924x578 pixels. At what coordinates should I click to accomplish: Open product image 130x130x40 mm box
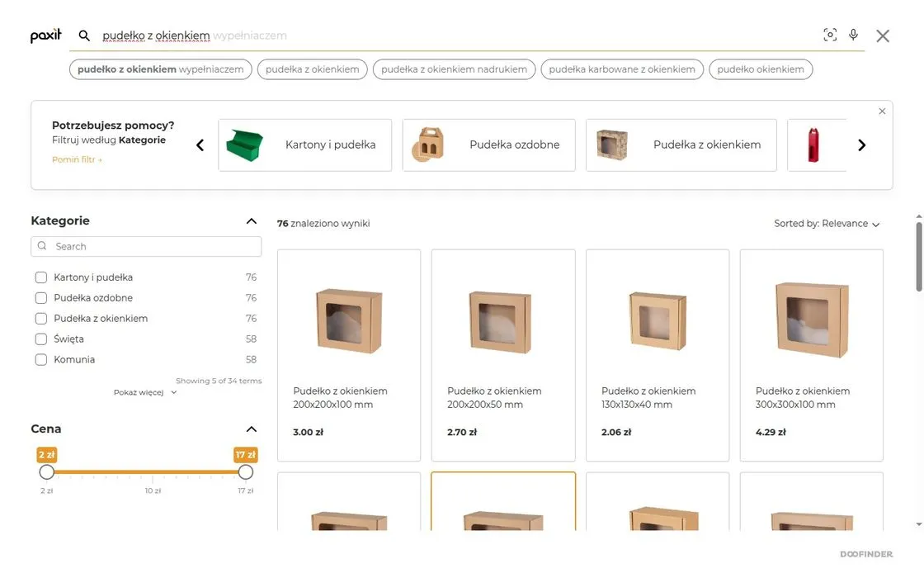(657, 320)
